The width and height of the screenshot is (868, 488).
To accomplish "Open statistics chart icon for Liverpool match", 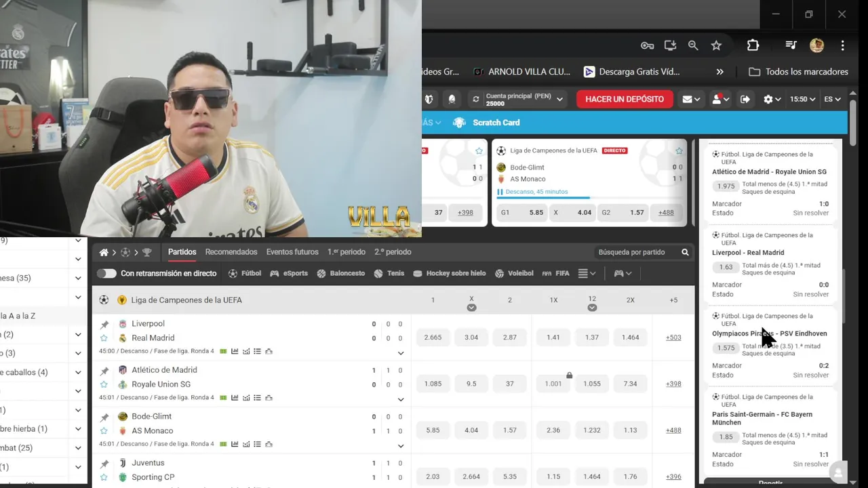I will point(235,352).
